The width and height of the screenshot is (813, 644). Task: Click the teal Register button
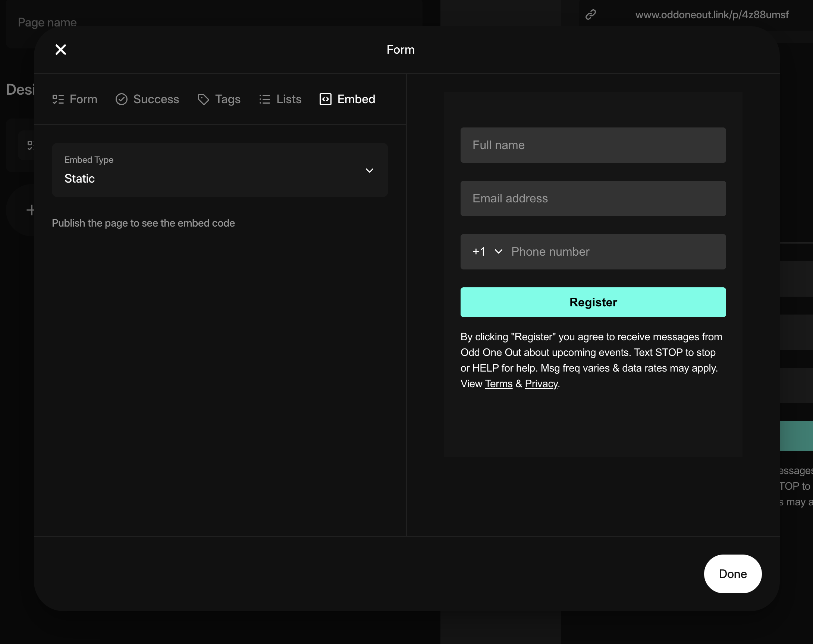(x=593, y=302)
